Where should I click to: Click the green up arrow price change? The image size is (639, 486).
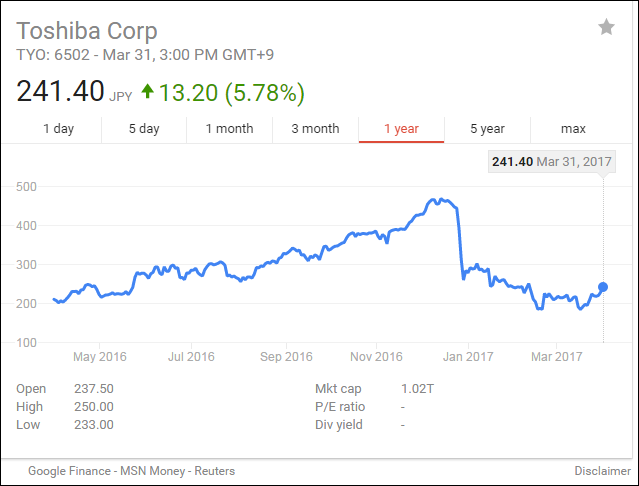(148, 92)
